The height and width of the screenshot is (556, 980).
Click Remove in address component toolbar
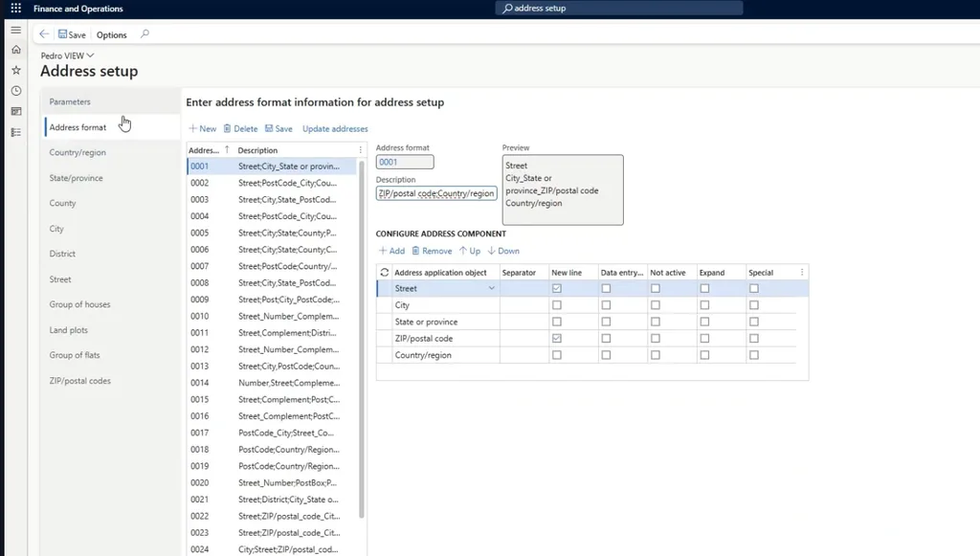(432, 251)
